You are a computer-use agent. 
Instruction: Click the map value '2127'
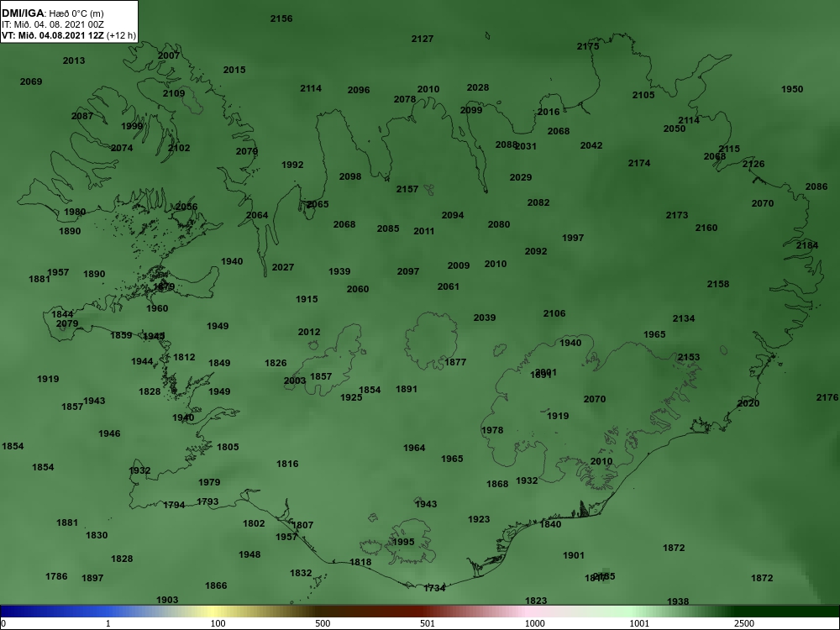(x=423, y=39)
